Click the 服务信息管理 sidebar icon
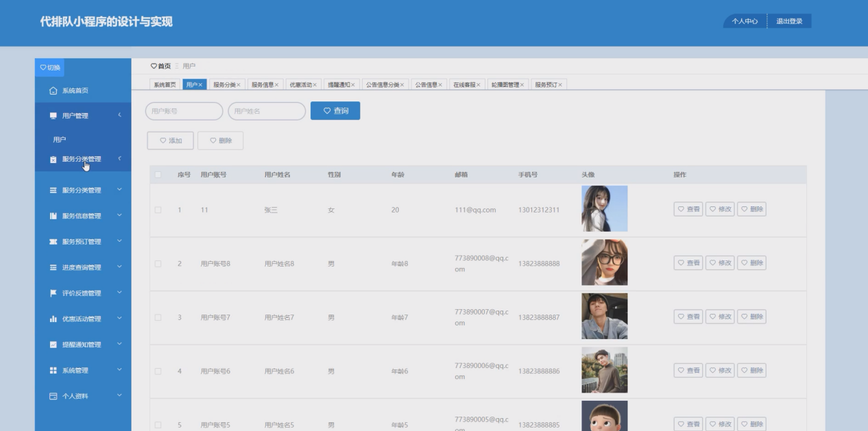Viewport: 868px width, 431px height. coord(53,216)
